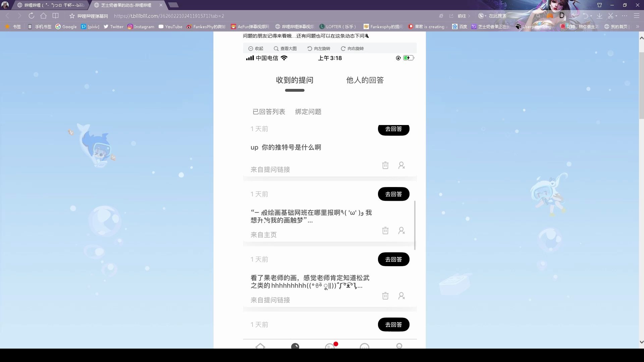This screenshot has width=644, height=362.
Task: Click 去回答 for the 推特号 question
Action: 393,129
